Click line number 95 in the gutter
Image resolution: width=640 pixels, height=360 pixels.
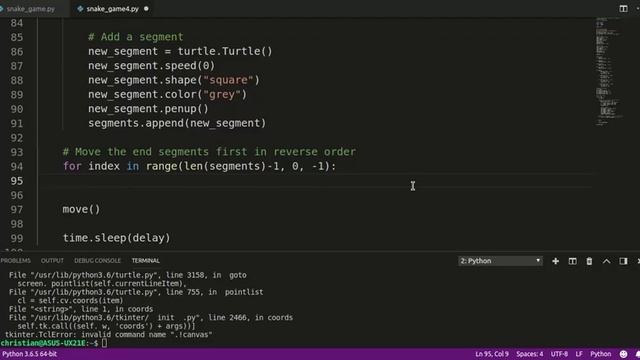(x=17, y=181)
